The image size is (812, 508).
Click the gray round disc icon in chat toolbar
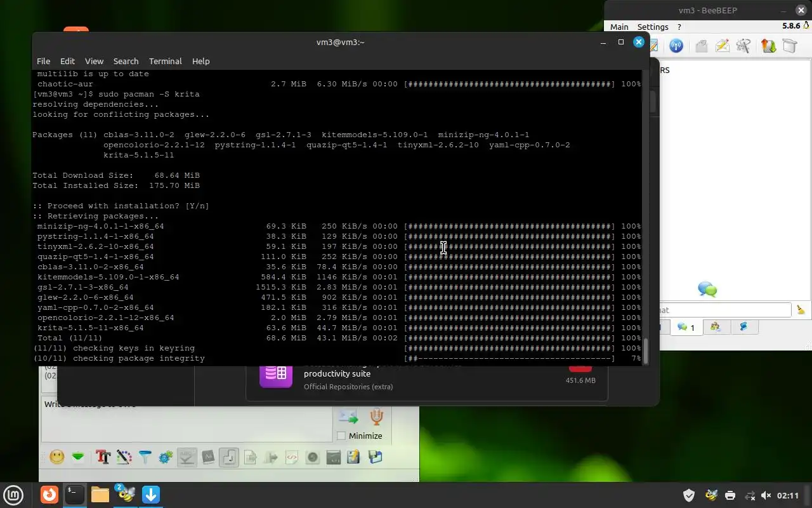(x=312, y=457)
